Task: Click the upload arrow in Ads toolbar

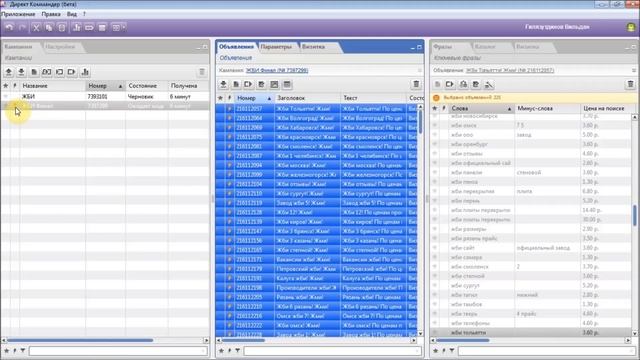Action: tap(223, 84)
